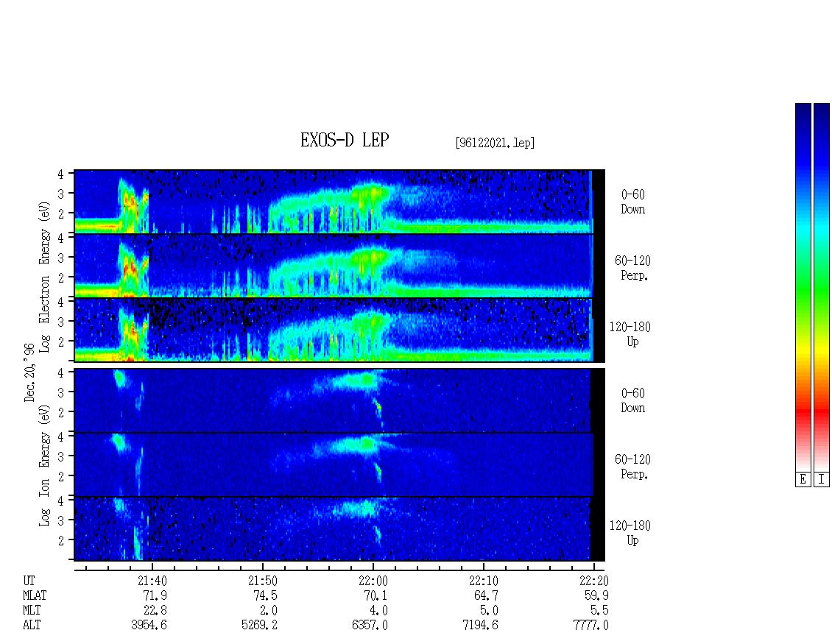The image size is (832, 644).
Task: Click the Log Electron Energy (eV) axis label
Action: click(44, 277)
